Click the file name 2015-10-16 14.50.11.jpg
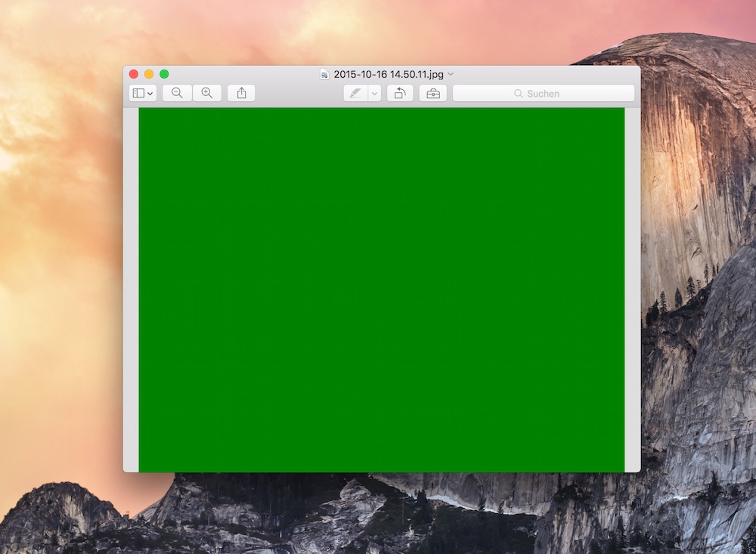This screenshot has height=554, width=756. [x=388, y=74]
